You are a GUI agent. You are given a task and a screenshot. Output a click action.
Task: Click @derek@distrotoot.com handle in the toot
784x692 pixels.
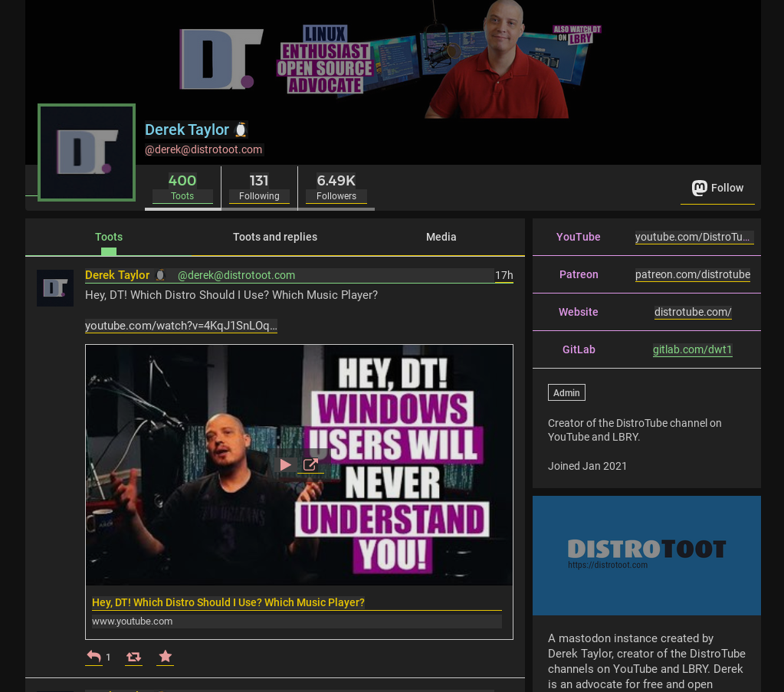click(x=236, y=275)
